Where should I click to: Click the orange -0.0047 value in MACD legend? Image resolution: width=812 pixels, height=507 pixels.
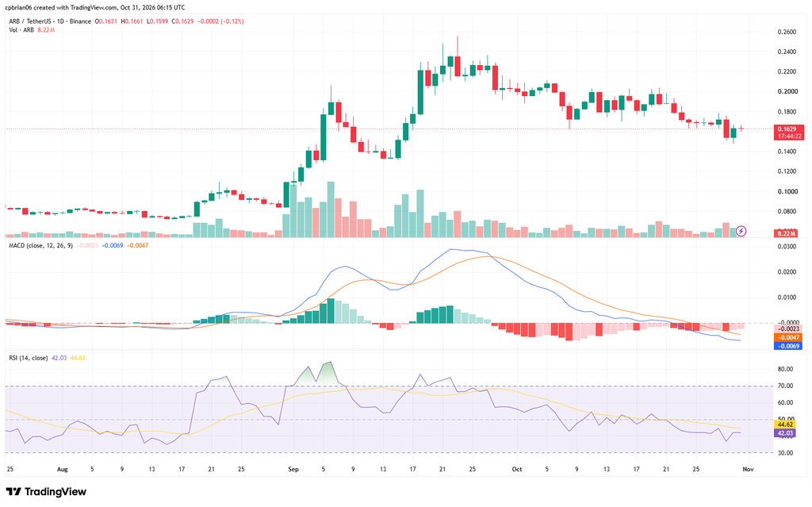point(137,245)
